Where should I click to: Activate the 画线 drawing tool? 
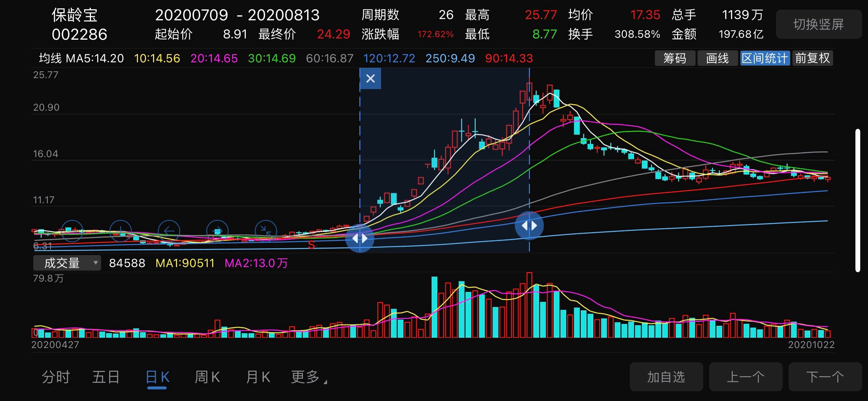[x=718, y=58]
